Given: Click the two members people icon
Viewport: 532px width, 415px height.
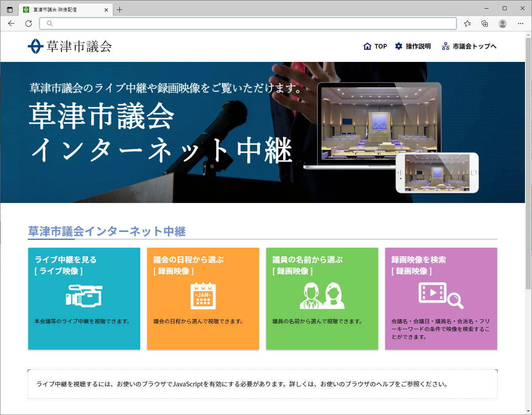Looking at the screenshot, I should (322, 295).
